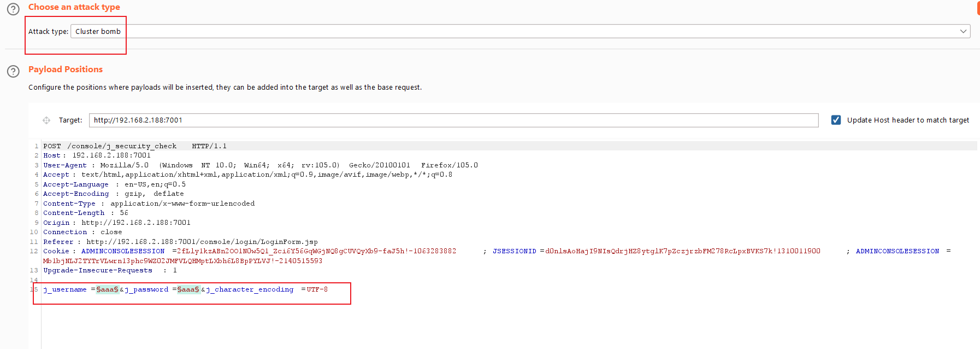980x349 pixels.
Task: Select the j_username §aaa§ payload marker
Action: click(107, 289)
